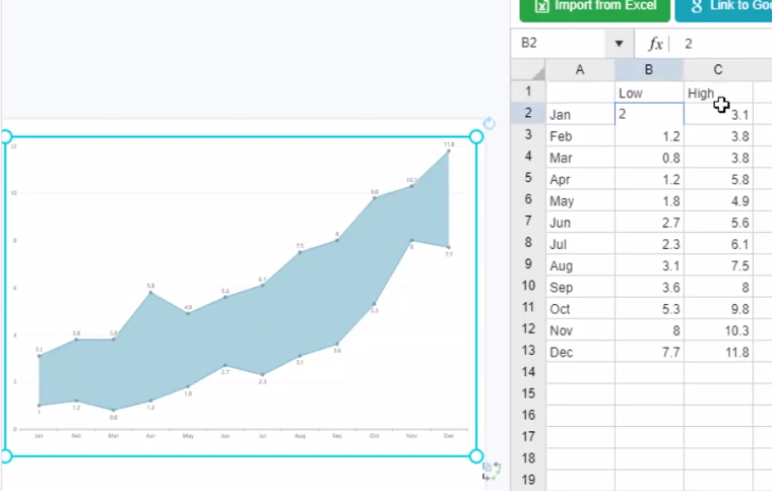Click the chart's bottom-right resize handle

coord(476,456)
